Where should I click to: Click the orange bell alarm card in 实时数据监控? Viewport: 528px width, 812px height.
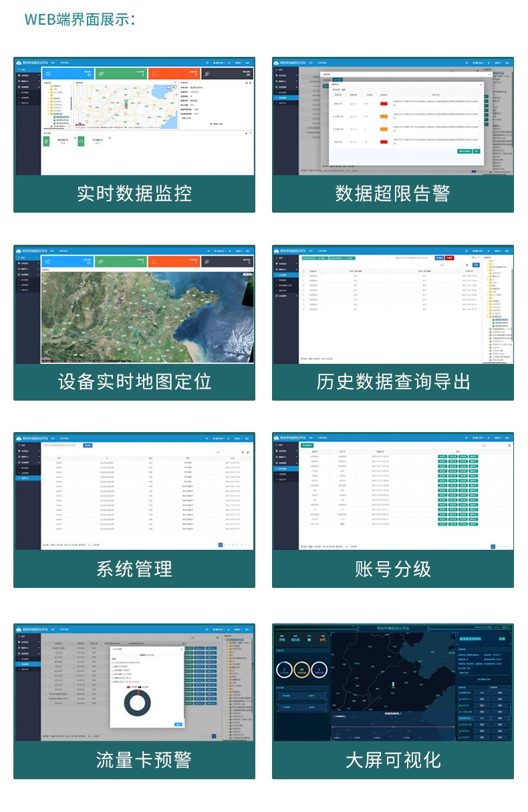coord(173,74)
